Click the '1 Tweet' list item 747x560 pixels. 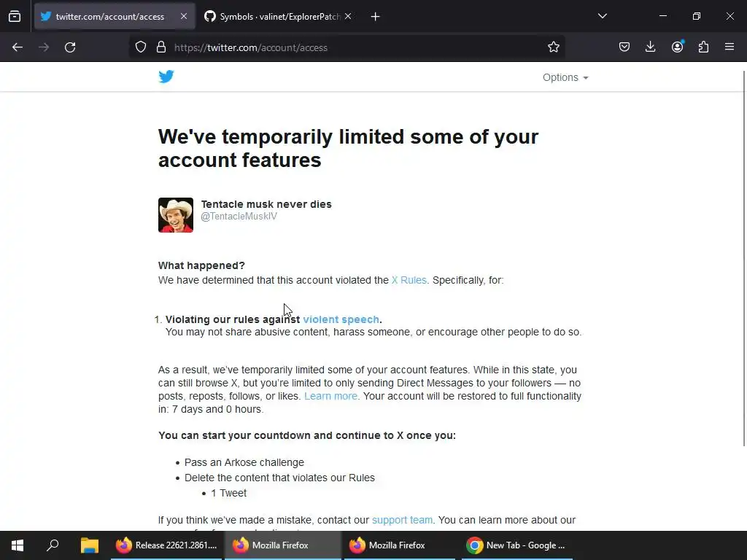pos(228,494)
